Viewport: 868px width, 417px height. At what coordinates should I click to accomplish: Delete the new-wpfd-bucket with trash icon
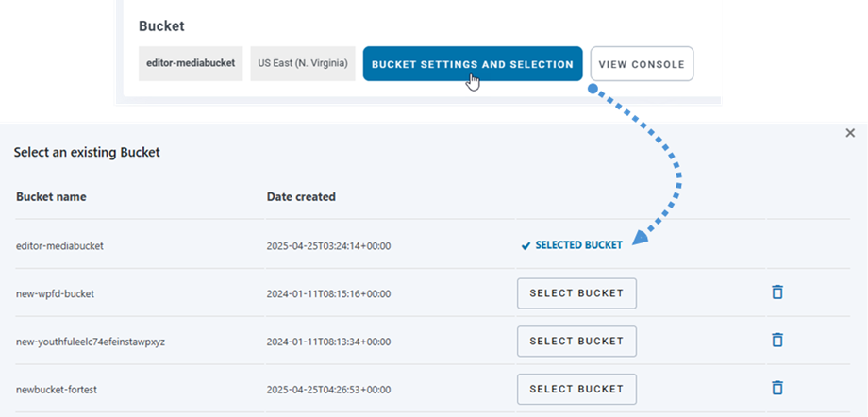pos(777,292)
